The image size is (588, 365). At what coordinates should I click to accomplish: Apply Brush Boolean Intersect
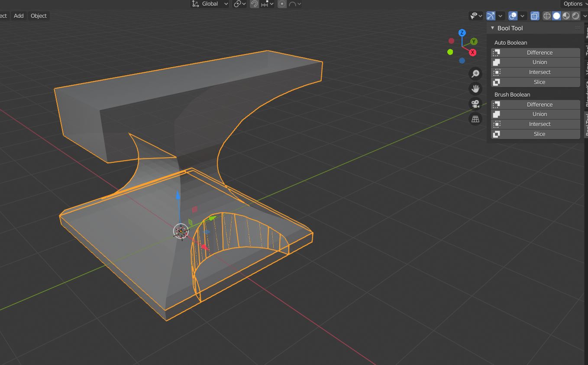pyautogui.click(x=536, y=124)
